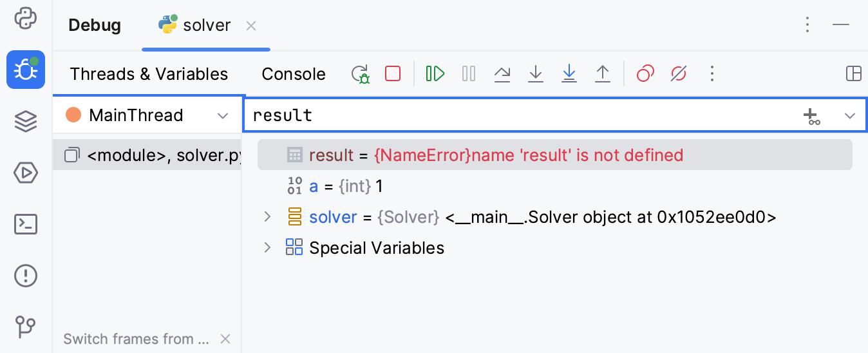
Task: Toggle Mute Breakpoints
Action: pyautogui.click(x=679, y=74)
